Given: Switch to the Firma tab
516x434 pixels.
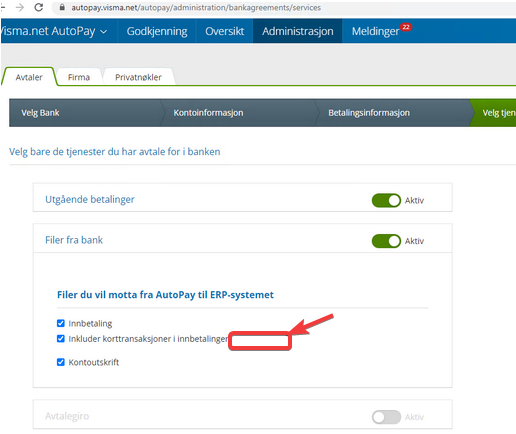Looking at the screenshot, I should click(79, 77).
